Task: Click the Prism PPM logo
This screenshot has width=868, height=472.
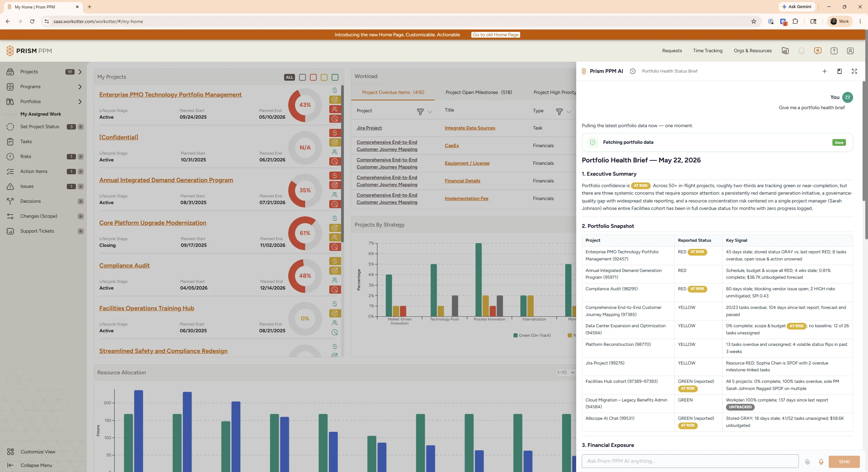Action: (29, 51)
